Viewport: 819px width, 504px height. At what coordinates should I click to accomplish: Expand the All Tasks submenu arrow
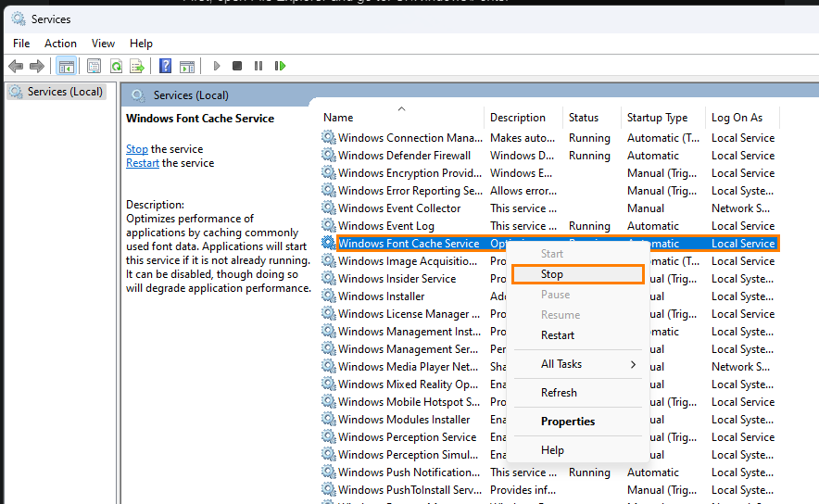tap(633, 364)
